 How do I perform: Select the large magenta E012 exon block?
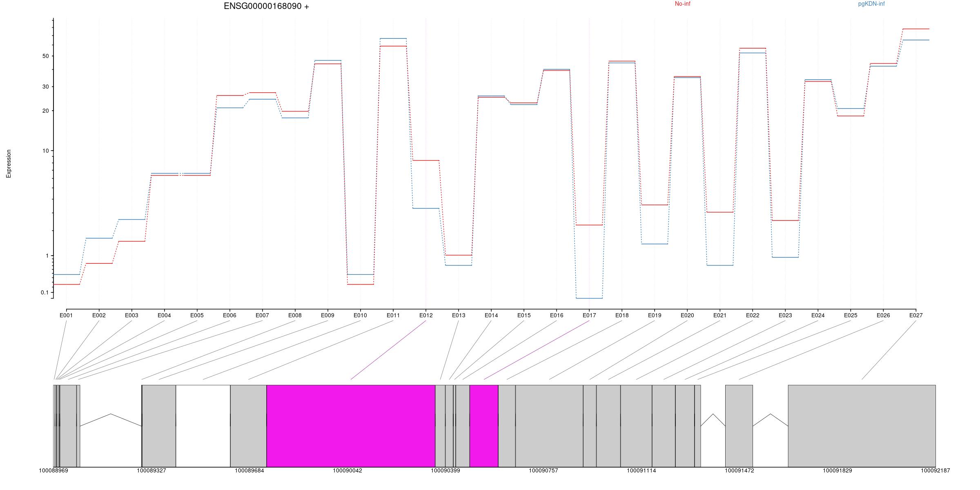click(x=351, y=426)
